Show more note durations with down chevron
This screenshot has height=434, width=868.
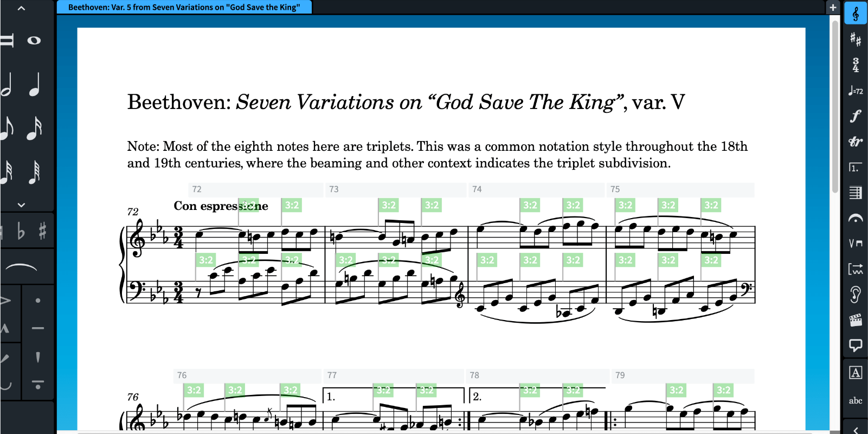[x=21, y=205]
